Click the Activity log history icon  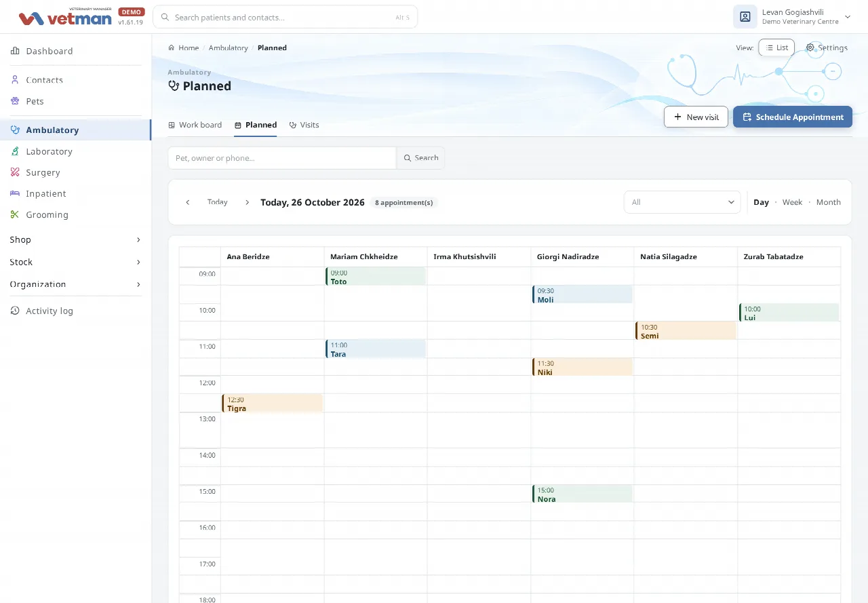(x=15, y=311)
